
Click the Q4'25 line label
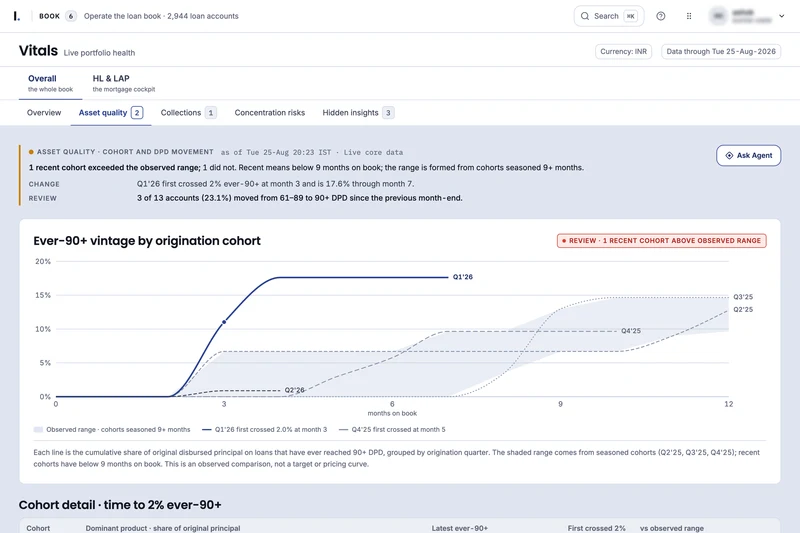631,331
